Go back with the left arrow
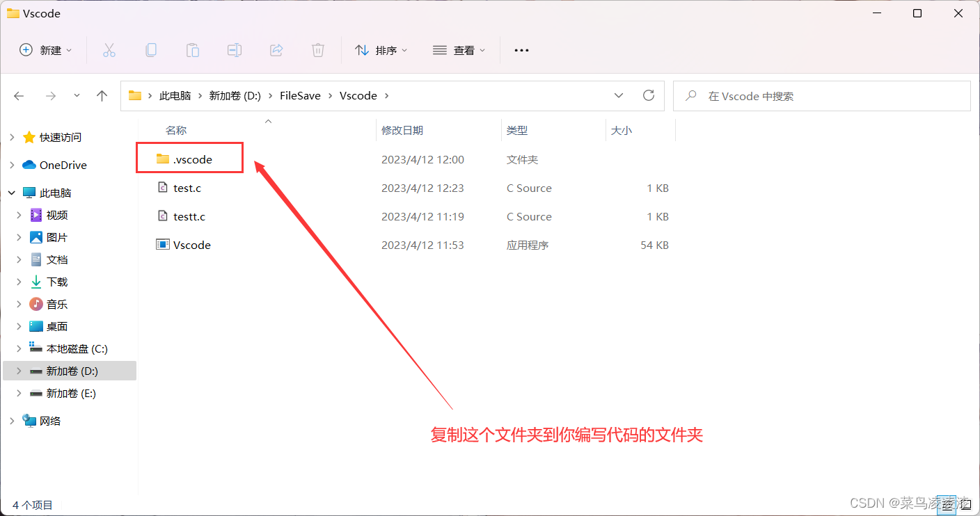 click(x=19, y=96)
